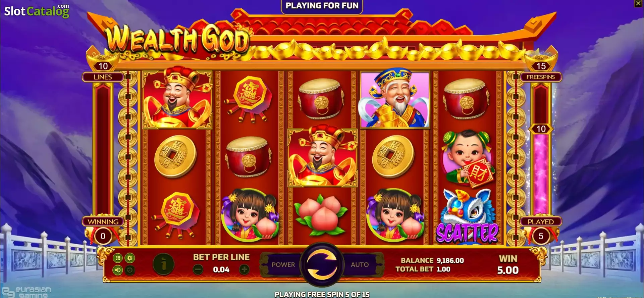Image resolution: width=644 pixels, height=298 pixels.
Task: Activate the POWER spin button
Action: point(283,264)
